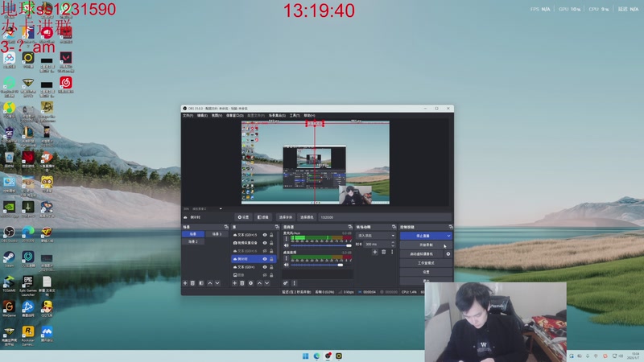Open the 滤镜 filters button in source toolbar

point(263,217)
